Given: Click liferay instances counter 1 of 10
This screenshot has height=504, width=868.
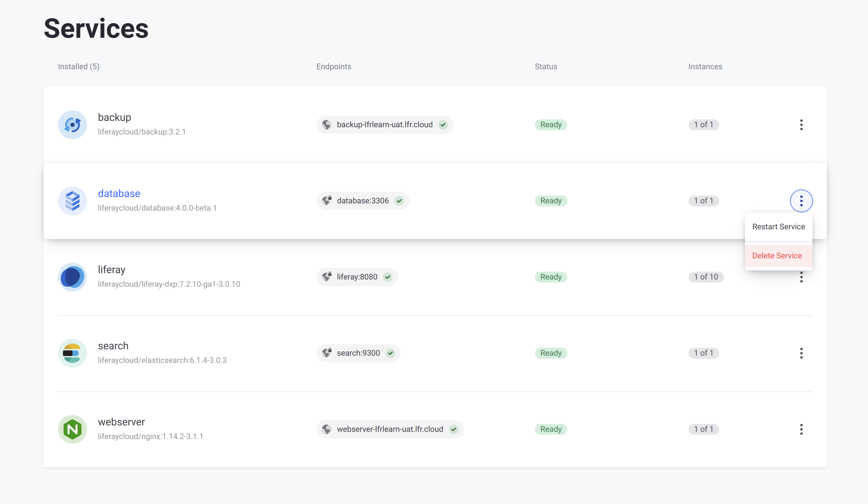Looking at the screenshot, I should coord(705,276).
